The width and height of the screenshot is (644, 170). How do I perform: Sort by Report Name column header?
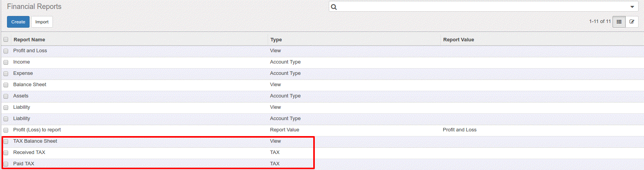29,39
